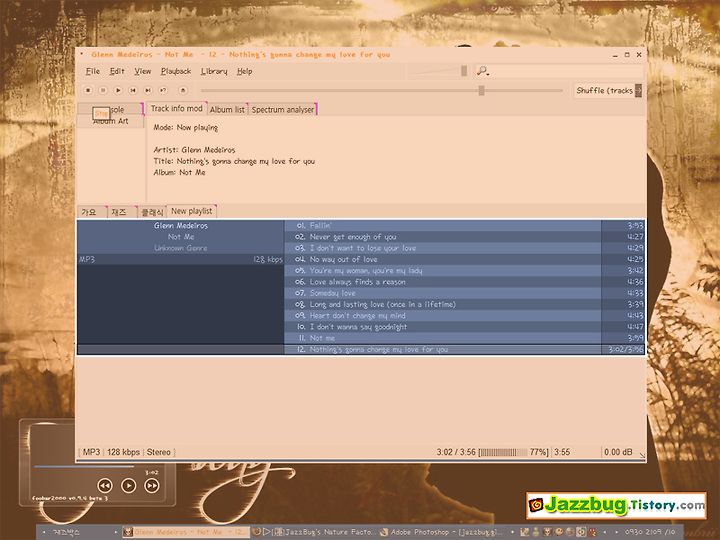Open the Help menu
The image size is (720, 540).
coord(244,71)
